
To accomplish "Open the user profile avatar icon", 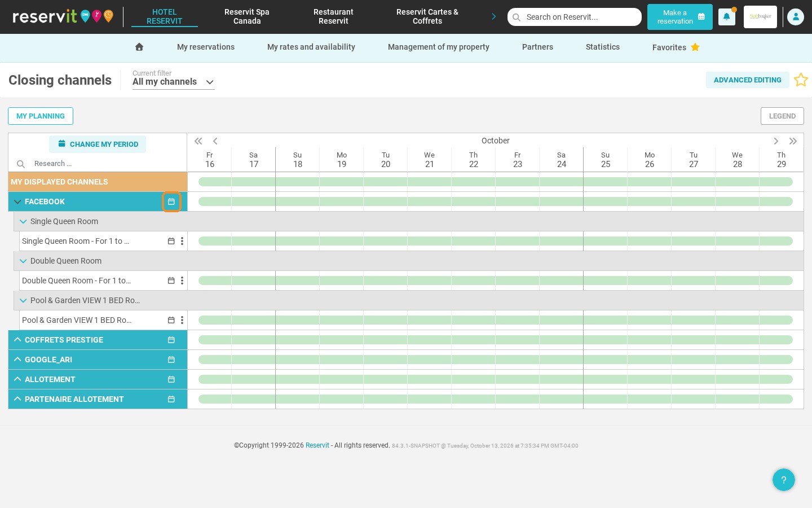I will pos(795,17).
